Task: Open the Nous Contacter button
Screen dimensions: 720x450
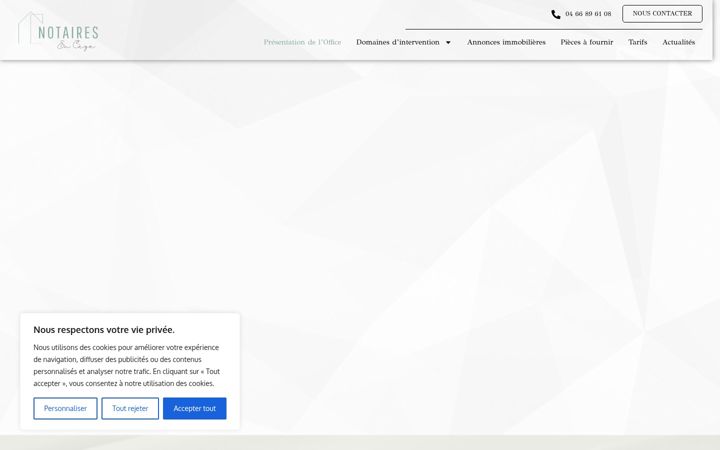Action: pyautogui.click(x=662, y=14)
